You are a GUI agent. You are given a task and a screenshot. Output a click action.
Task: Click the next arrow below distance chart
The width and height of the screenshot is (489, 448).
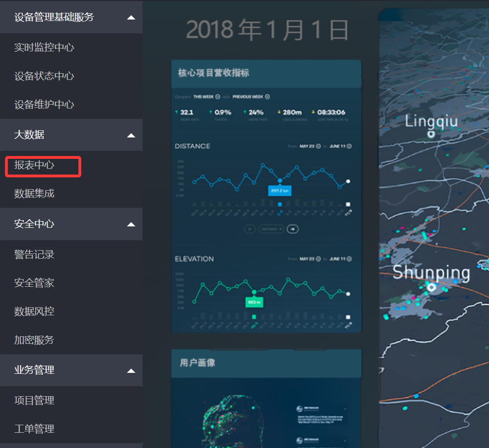[293, 229]
